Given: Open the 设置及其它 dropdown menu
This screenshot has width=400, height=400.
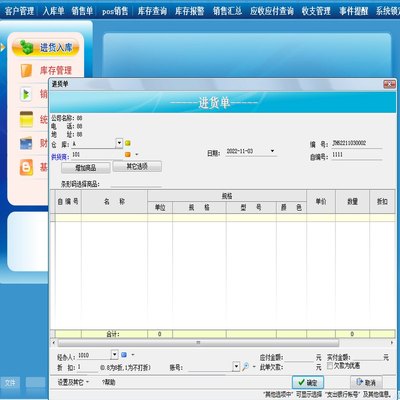Looking at the screenshot, I should pyautogui.click(x=73, y=382).
